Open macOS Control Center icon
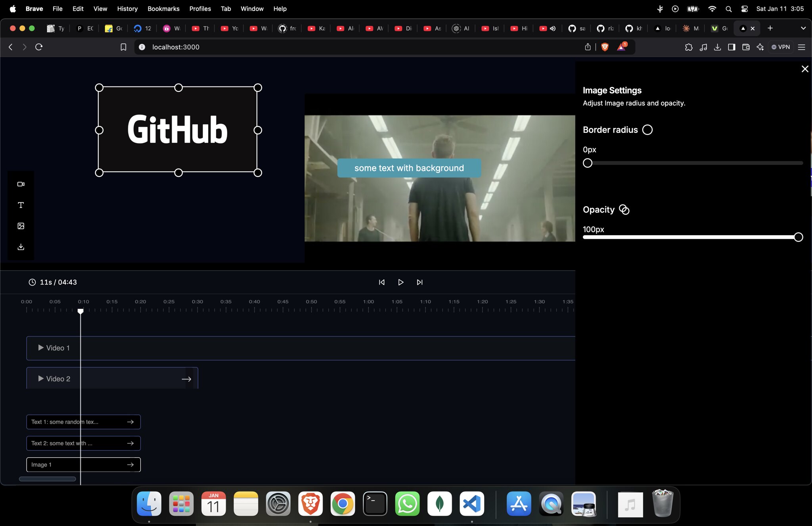 [x=744, y=9]
